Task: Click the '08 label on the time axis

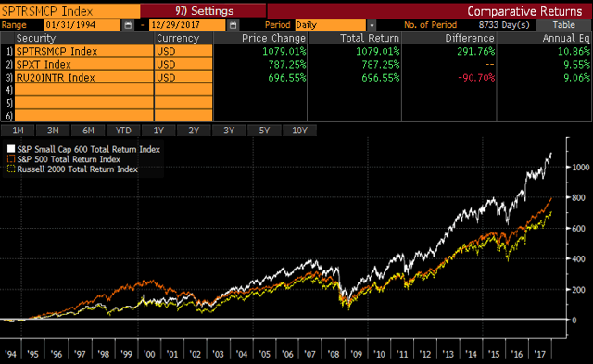Action: pos(334,354)
